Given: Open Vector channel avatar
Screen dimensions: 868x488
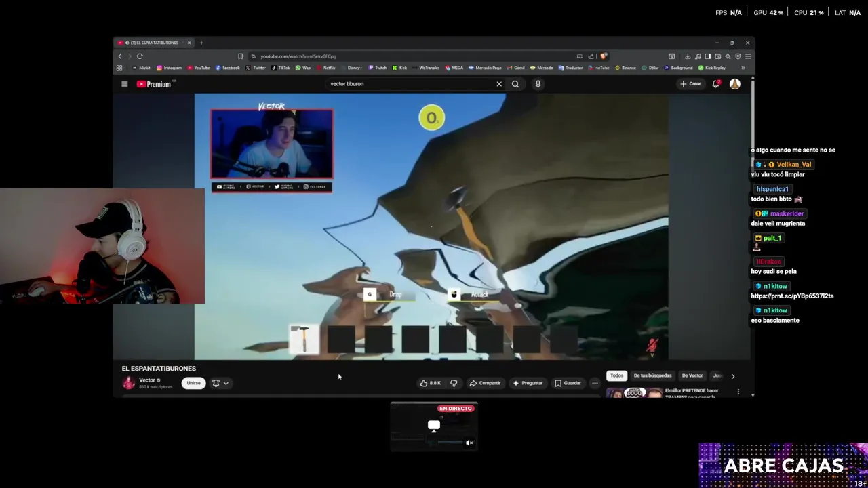Looking at the screenshot, I should click(x=128, y=383).
